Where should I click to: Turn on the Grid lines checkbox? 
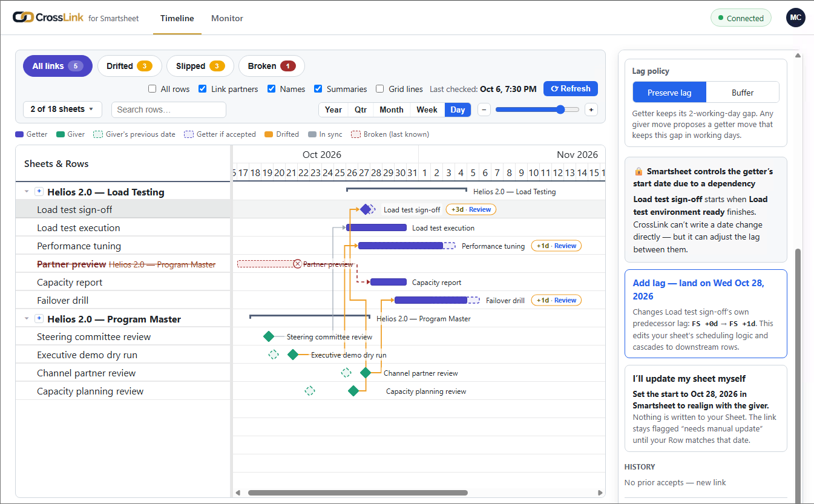coord(380,89)
